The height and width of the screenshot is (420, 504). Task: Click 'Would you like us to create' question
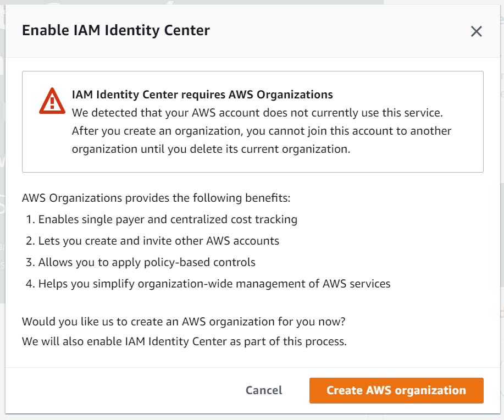(x=184, y=322)
